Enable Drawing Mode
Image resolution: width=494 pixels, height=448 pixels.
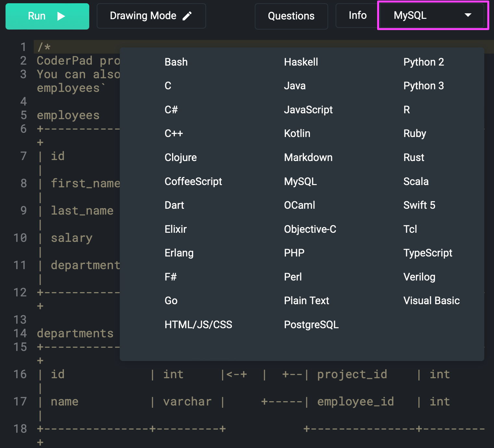151,16
